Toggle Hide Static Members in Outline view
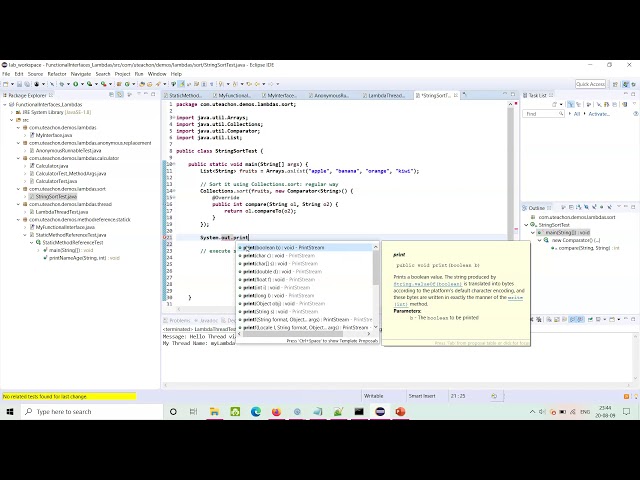 [594, 207]
